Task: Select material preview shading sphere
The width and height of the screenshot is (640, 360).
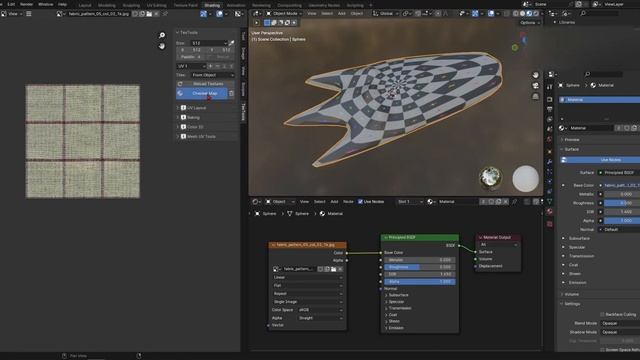Action: pos(529,13)
